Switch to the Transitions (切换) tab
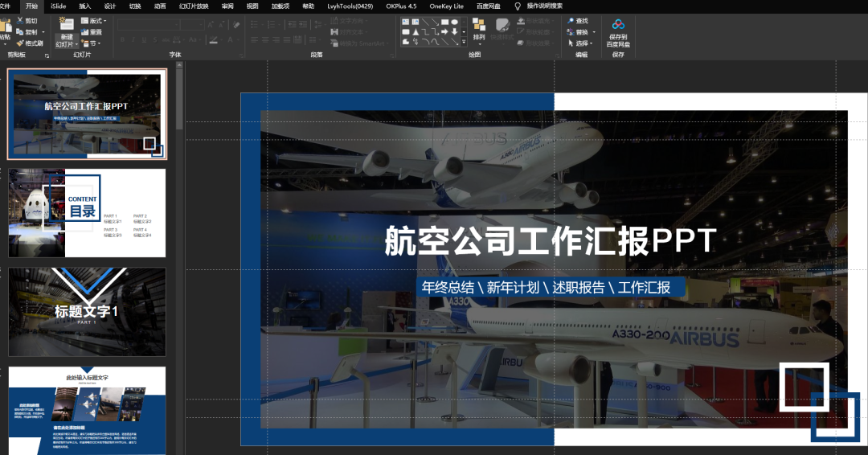 click(x=135, y=6)
